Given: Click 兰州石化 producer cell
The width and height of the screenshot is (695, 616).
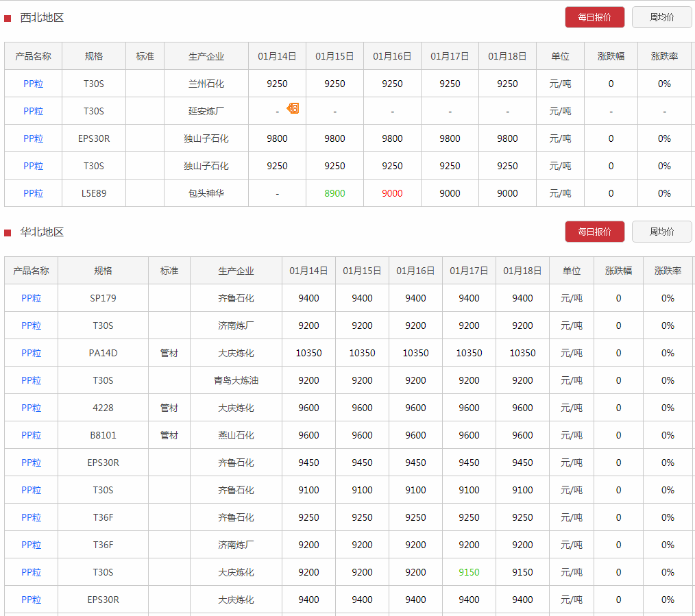Looking at the screenshot, I should [206, 84].
